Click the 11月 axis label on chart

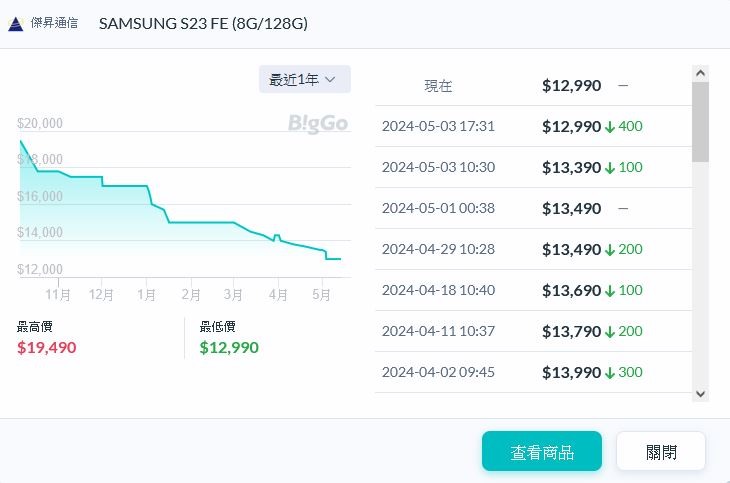58,295
